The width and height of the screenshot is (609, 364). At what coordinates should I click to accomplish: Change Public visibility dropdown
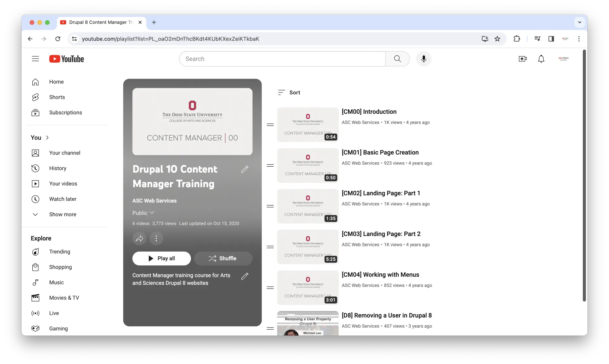(x=143, y=213)
